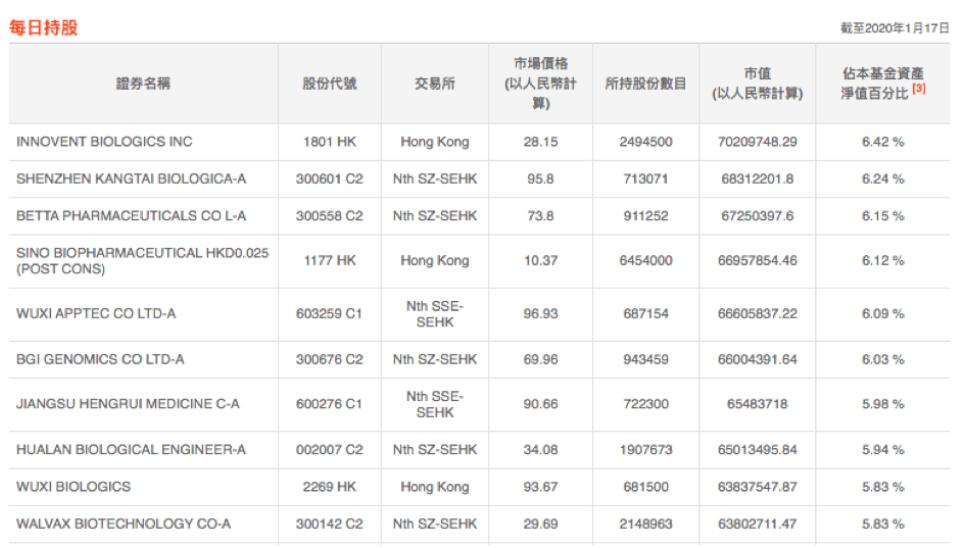Select SHENZHEN KANGTAI BIOLOGICA-A security name

coord(131,179)
